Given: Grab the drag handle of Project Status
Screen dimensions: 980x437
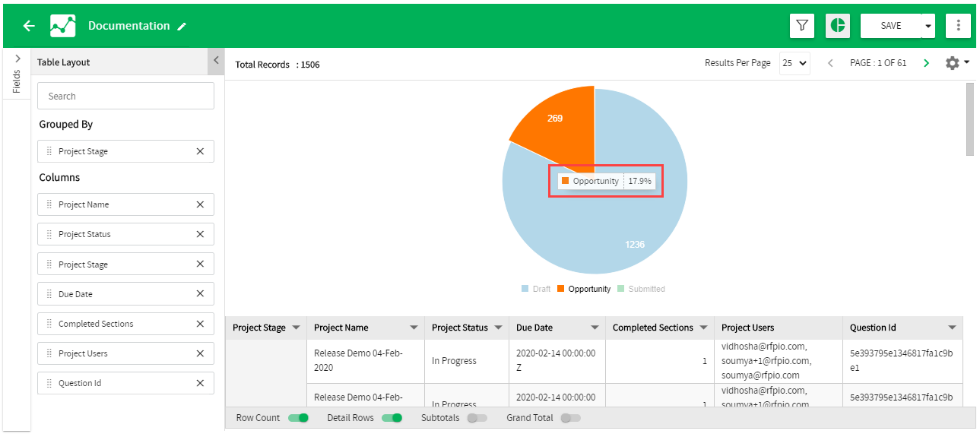Looking at the screenshot, I should coord(49,234).
